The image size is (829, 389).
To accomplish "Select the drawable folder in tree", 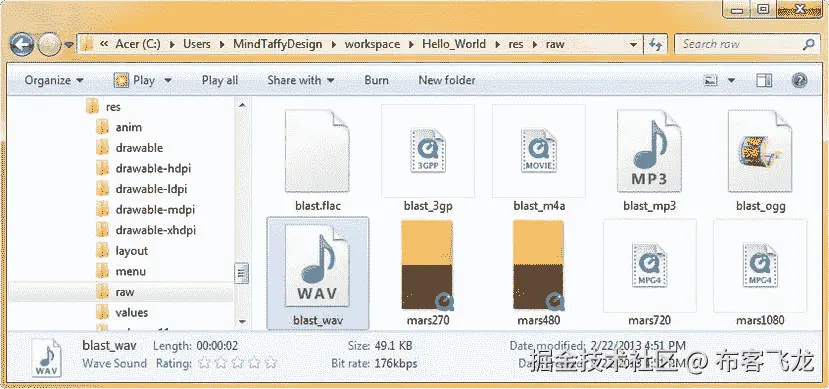I will point(130,148).
